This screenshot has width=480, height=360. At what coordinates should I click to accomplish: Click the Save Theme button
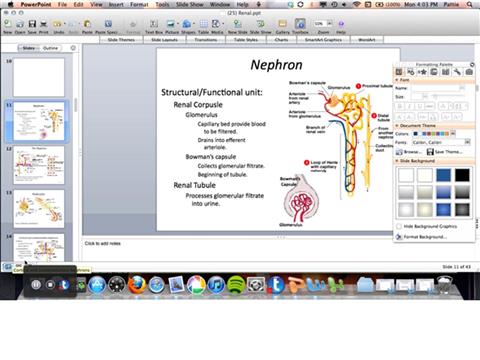(445, 152)
